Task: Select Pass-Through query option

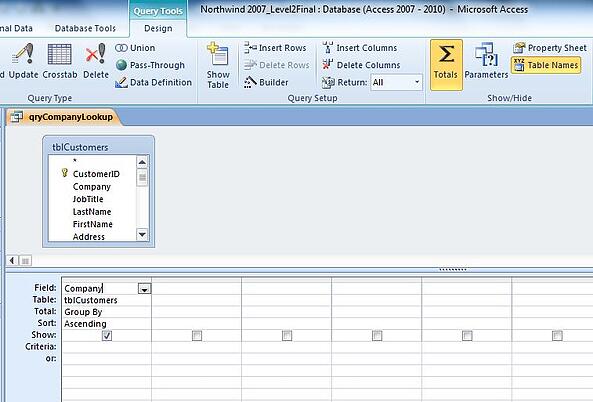Action: pos(150,65)
